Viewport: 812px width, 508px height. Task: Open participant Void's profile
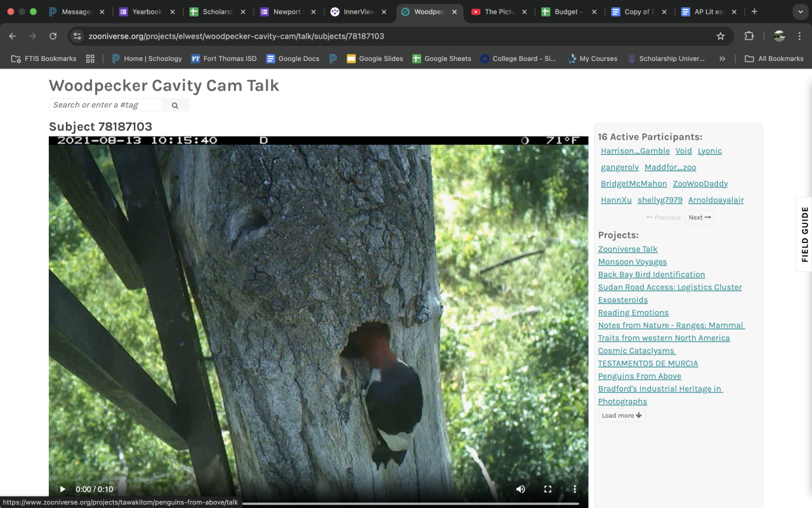coord(684,151)
